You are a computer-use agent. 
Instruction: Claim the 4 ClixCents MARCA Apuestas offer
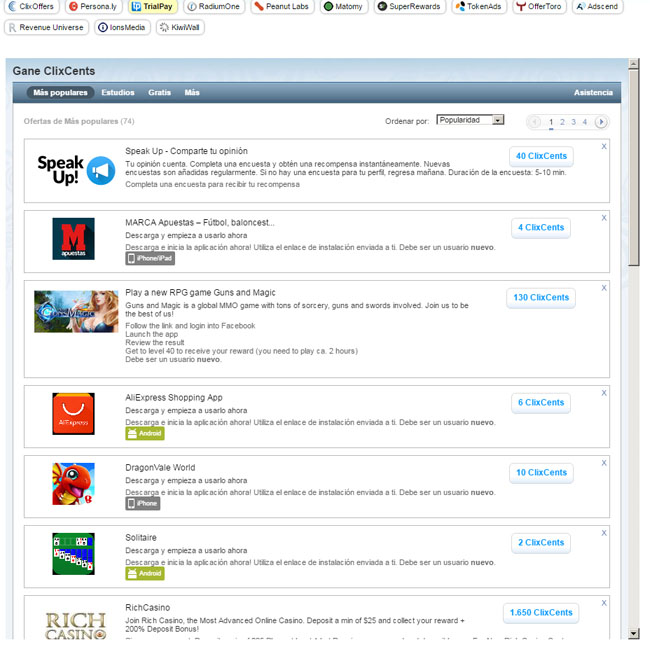541,228
